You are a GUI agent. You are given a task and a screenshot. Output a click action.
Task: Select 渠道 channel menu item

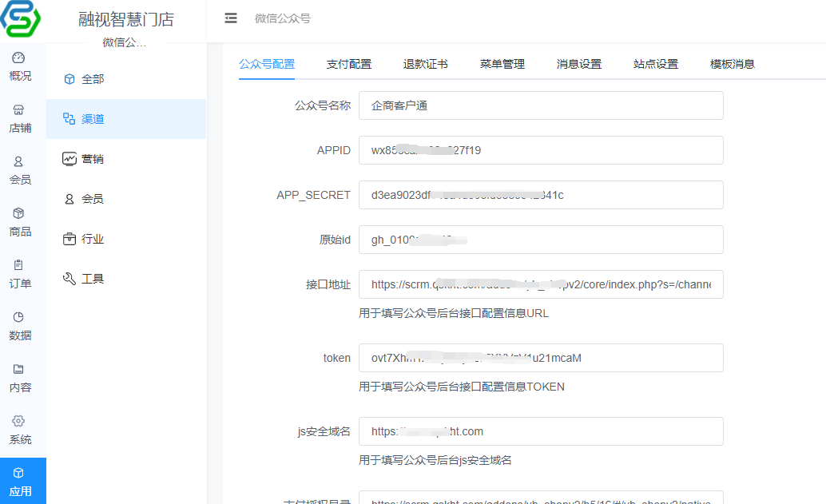[126, 119]
